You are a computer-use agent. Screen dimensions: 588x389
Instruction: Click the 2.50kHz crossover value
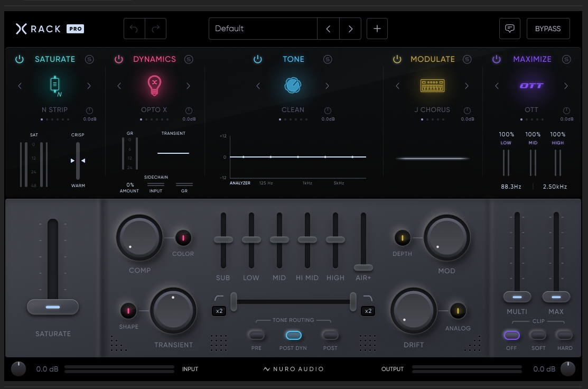pyautogui.click(x=555, y=187)
